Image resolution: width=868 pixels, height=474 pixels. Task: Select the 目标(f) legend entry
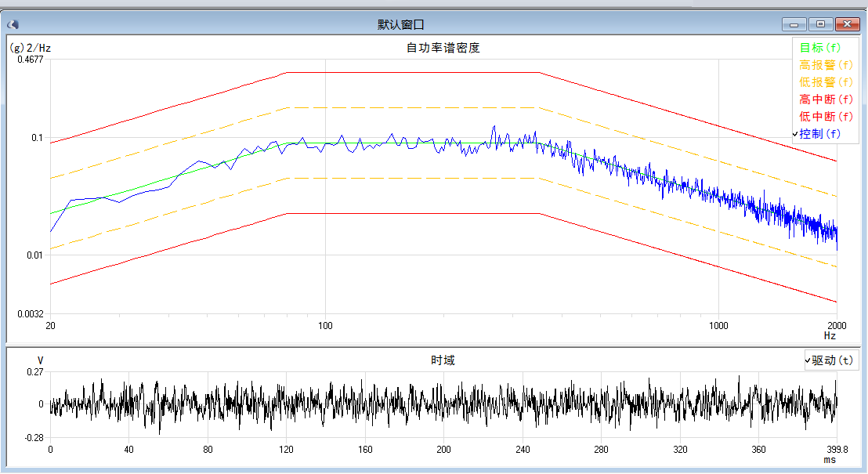pos(819,48)
